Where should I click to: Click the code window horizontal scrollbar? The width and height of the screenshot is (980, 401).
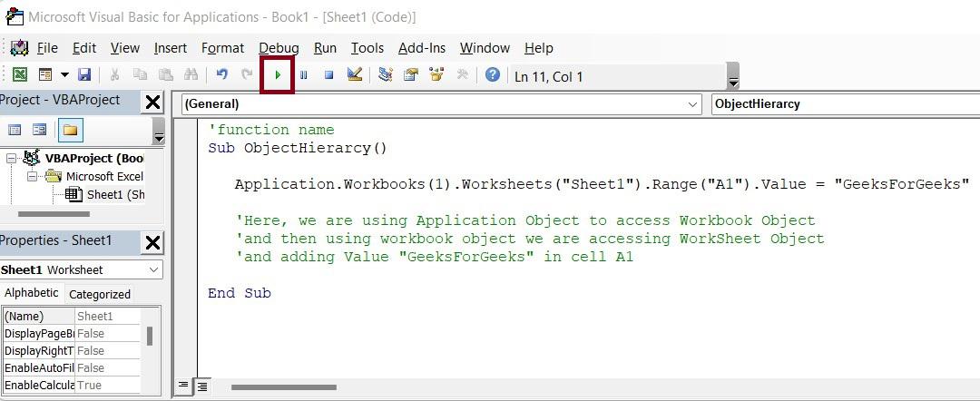283,387
